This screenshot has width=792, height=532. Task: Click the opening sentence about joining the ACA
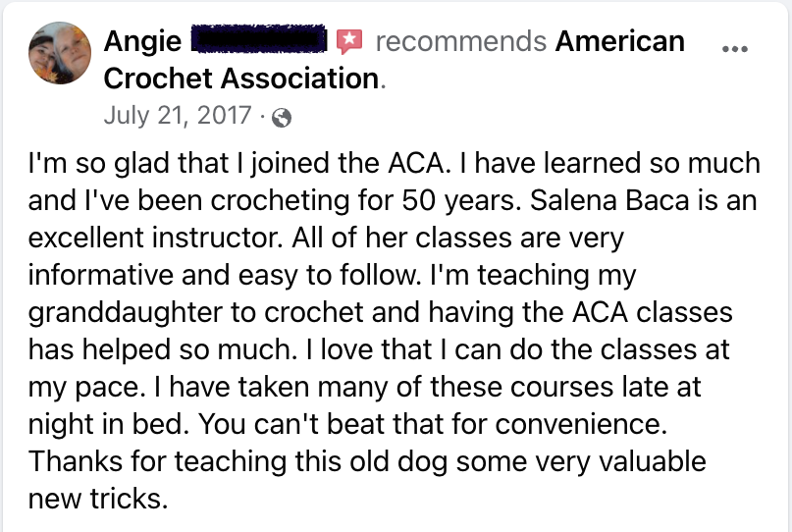click(x=238, y=163)
